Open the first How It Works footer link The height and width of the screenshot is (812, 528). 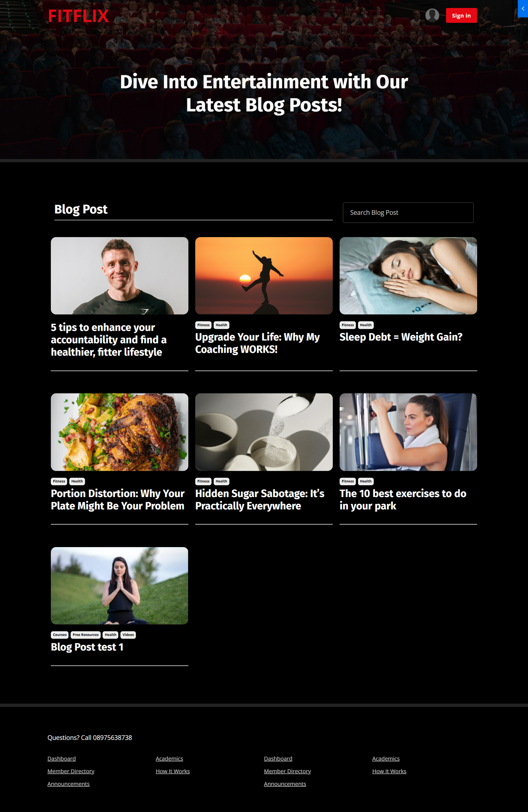coord(172,771)
